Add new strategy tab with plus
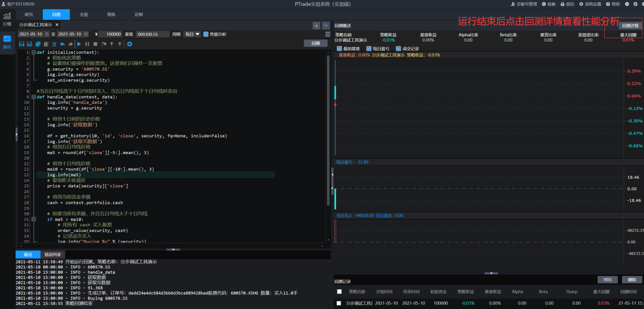The width and height of the screenshot is (644, 309). tap(316, 25)
